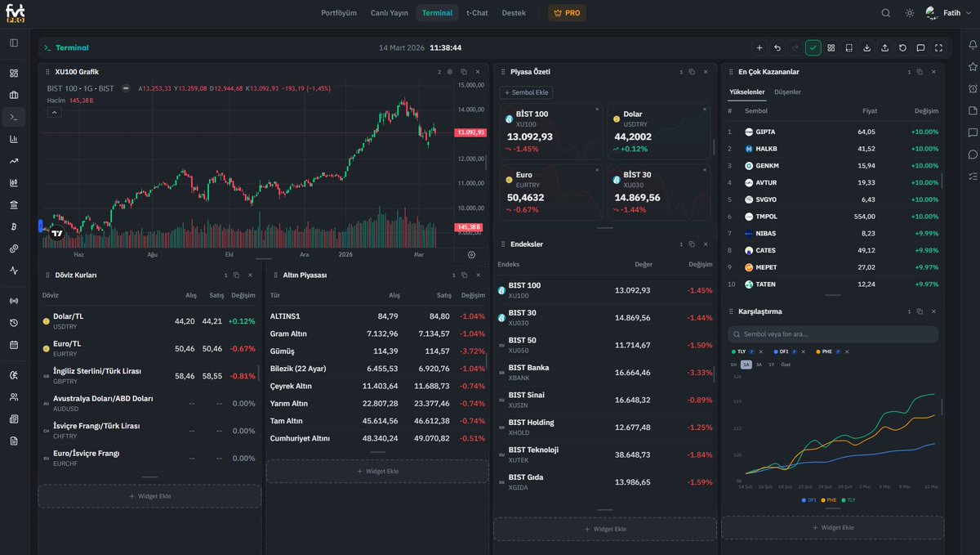Go to Portföyüm tab

coord(339,13)
